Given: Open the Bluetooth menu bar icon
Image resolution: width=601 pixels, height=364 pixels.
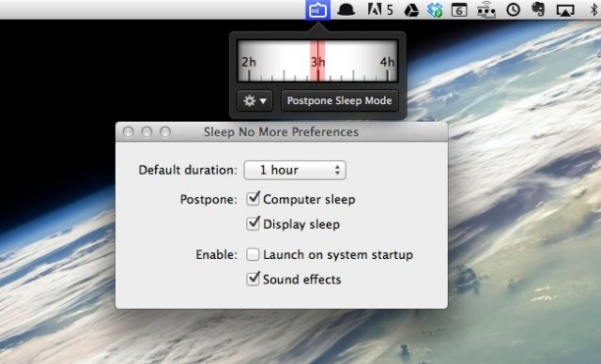Looking at the screenshot, I should tap(594, 9).
